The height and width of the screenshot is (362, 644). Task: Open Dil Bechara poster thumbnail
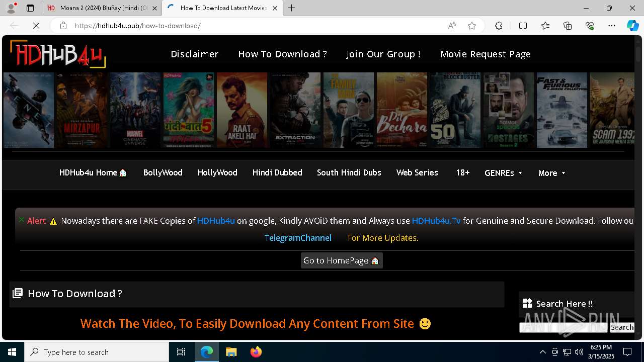coord(402,110)
